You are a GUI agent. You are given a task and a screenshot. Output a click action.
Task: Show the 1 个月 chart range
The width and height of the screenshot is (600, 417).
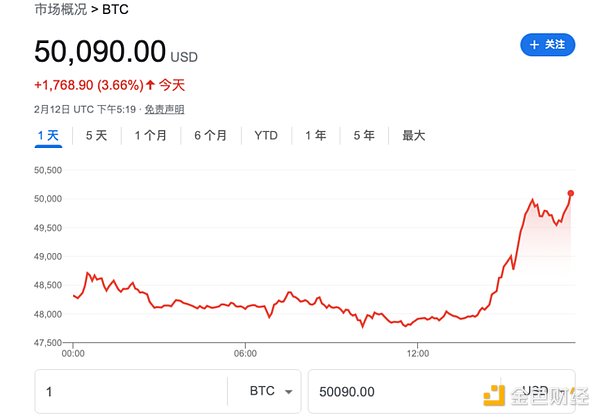pyautogui.click(x=150, y=135)
